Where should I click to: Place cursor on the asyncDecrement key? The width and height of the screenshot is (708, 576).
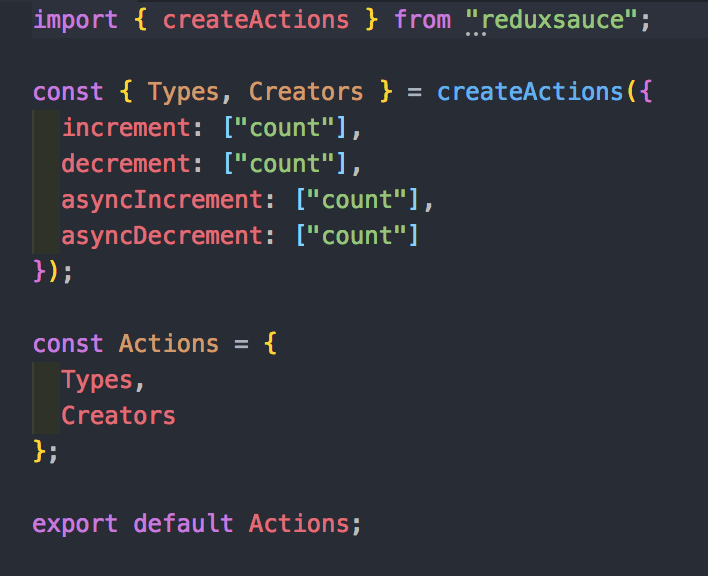(161, 236)
